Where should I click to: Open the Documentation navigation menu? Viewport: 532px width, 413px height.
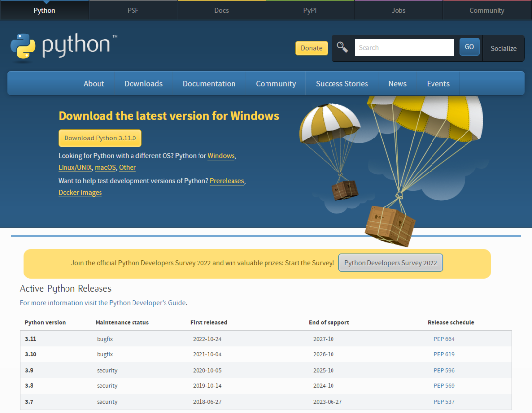click(x=209, y=83)
